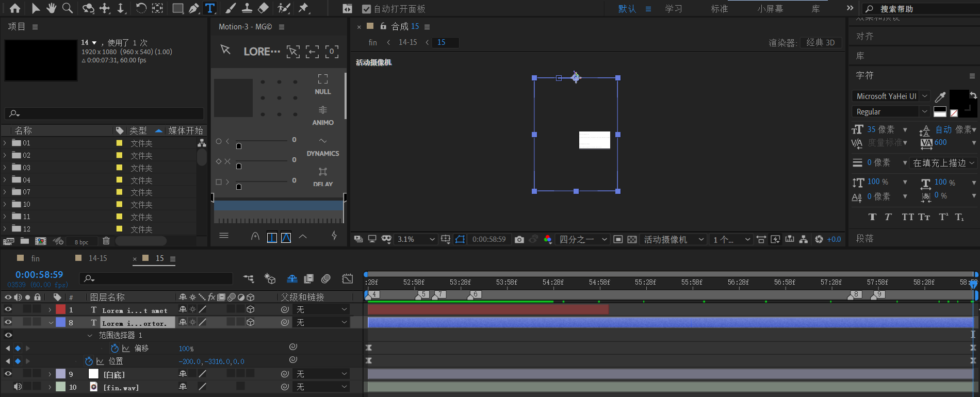Toggle the shy layers switch in timeline

[292, 279]
